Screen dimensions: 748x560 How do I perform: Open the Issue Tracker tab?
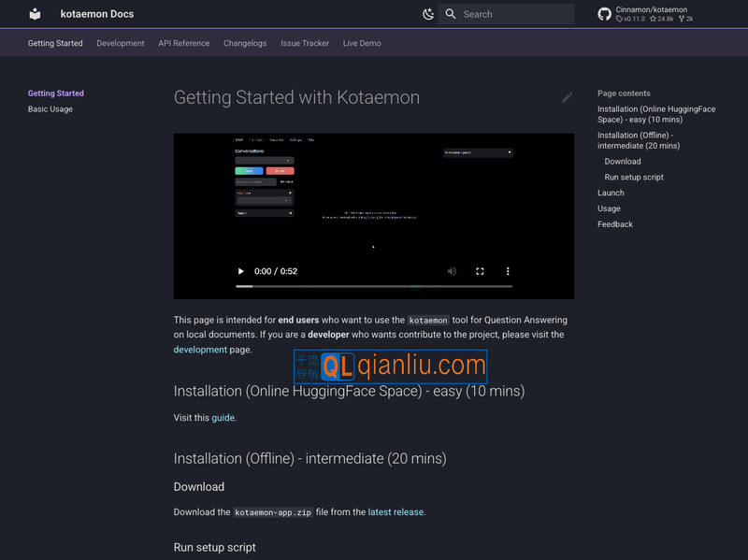pyautogui.click(x=305, y=43)
